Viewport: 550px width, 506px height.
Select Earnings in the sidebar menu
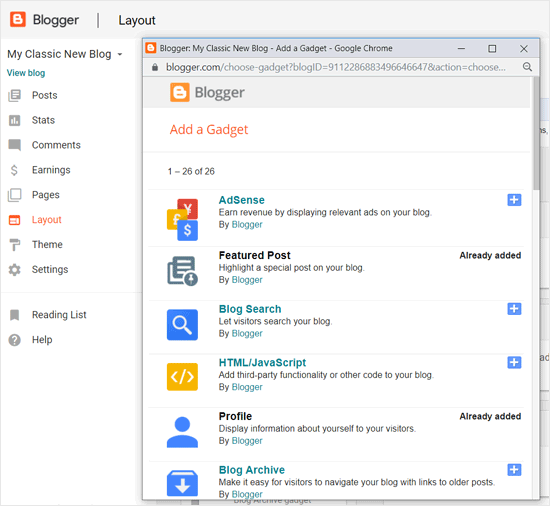[51, 170]
